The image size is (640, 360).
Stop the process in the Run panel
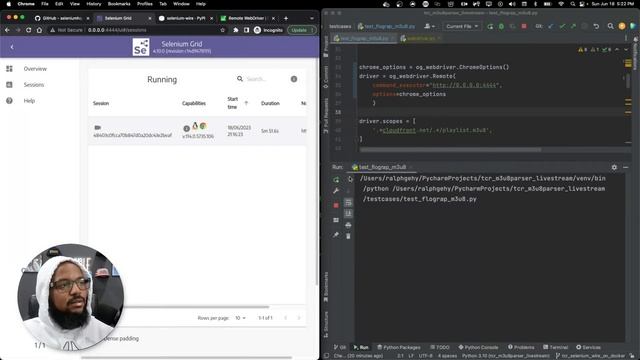coord(336,205)
